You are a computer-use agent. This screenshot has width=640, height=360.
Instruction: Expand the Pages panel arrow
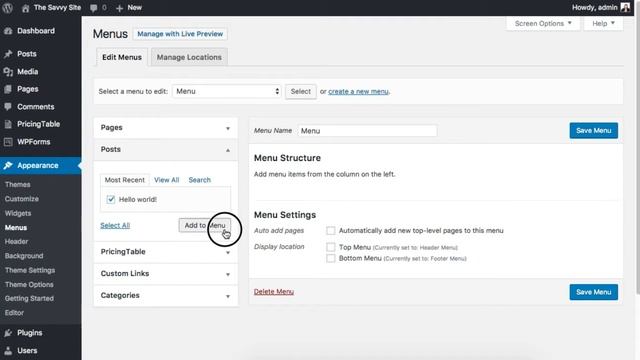click(x=228, y=128)
